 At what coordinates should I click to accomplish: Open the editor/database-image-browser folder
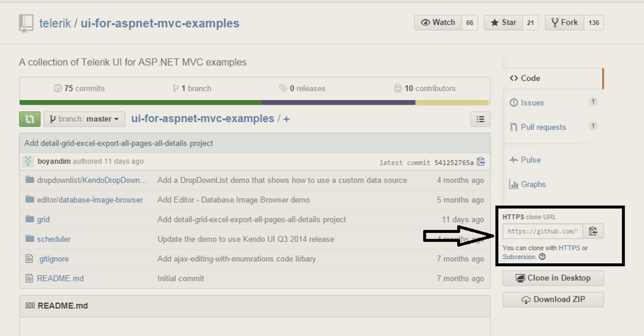(x=90, y=200)
